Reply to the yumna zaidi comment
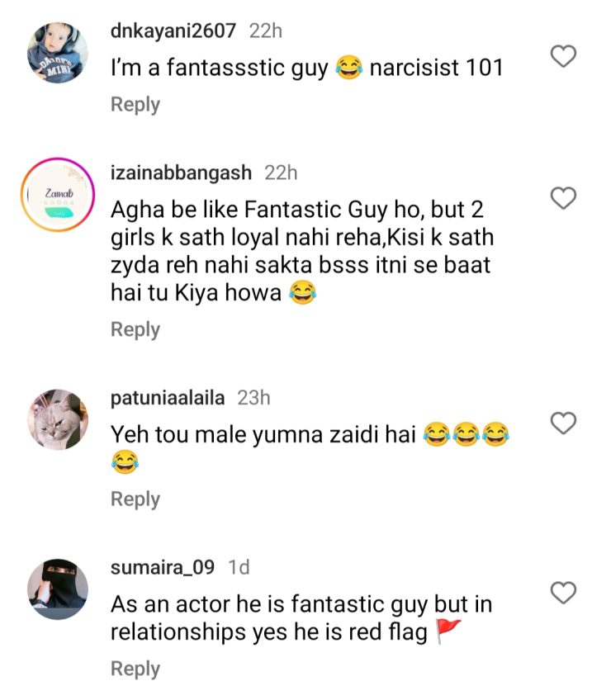Viewport: 611px width, 700px height. pyautogui.click(x=135, y=499)
